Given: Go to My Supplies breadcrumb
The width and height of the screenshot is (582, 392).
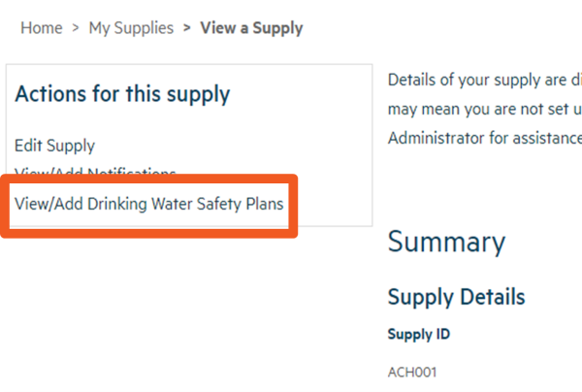Looking at the screenshot, I should 131,28.
